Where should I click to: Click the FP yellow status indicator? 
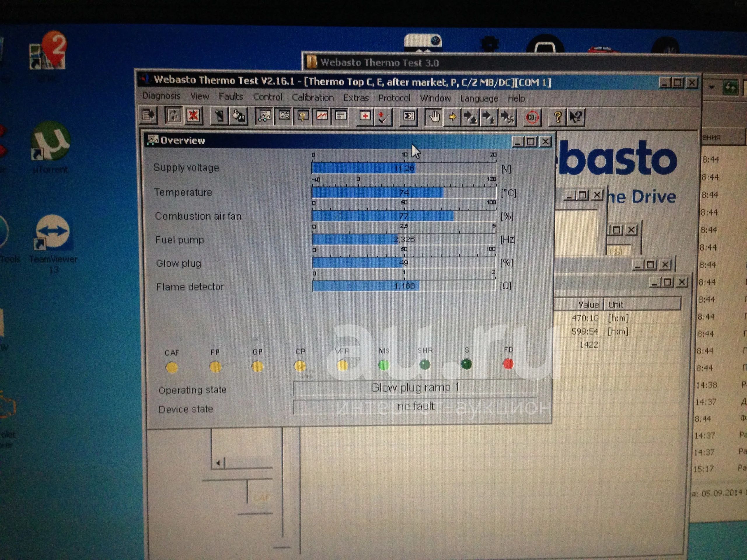(215, 367)
